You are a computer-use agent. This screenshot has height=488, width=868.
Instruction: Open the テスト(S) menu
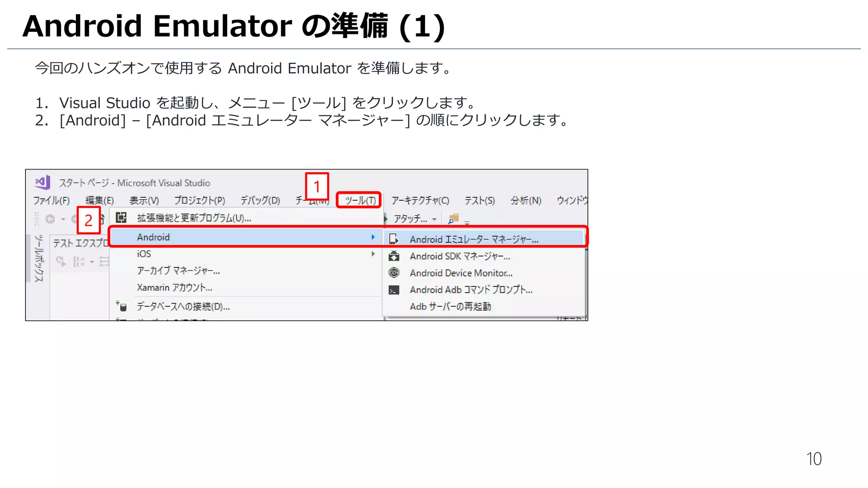[x=479, y=200]
